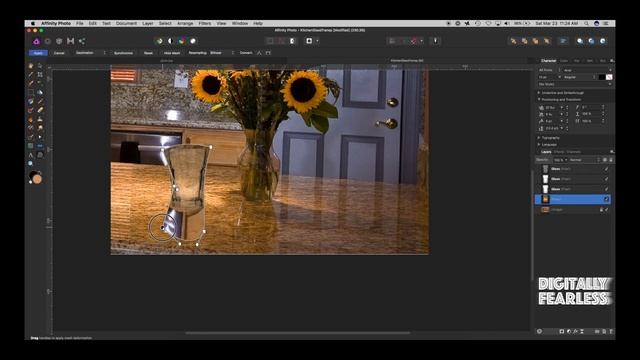Click the blue Apply button
Screen dimensions: 640x360
coord(38,53)
